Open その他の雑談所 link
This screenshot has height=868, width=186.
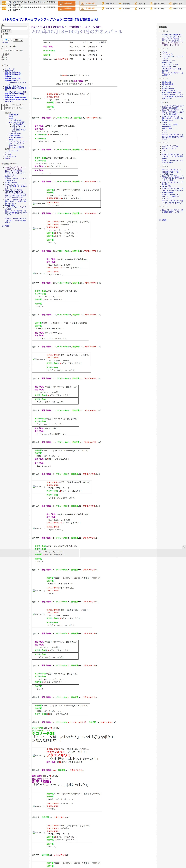point(18,124)
